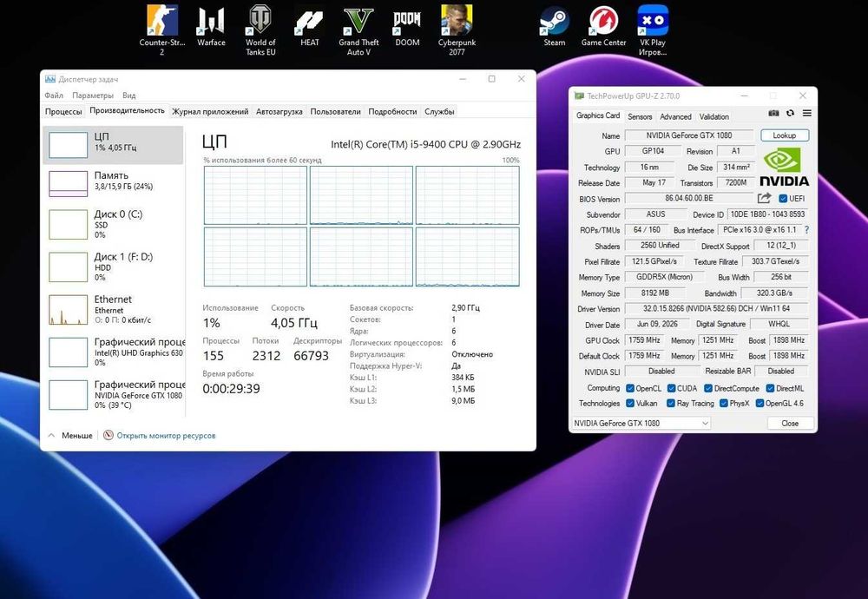Open the Counter-Strike 2 desktop shortcut
Image resolution: width=868 pixels, height=599 pixels.
162,30
